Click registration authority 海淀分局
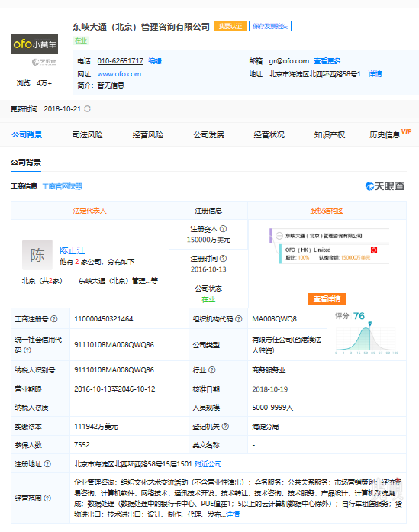 coord(266,427)
